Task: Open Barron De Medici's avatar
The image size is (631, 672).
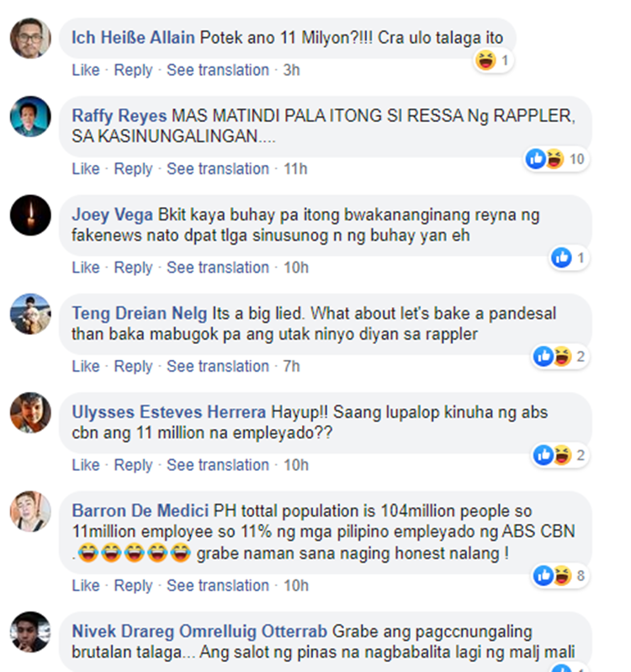Action: coord(30,511)
